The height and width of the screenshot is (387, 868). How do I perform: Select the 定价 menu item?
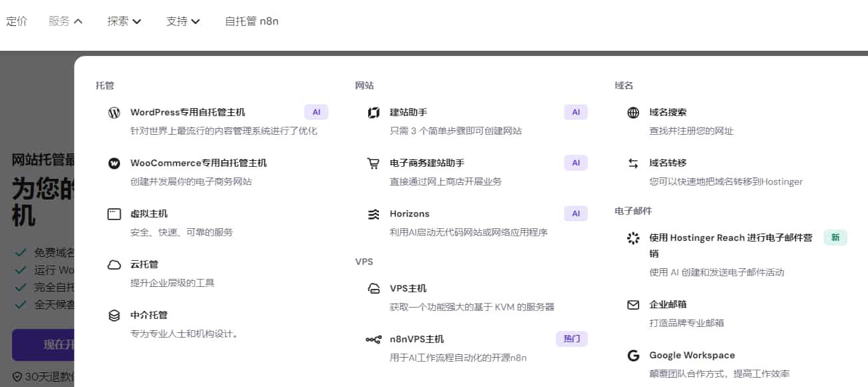pyautogui.click(x=17, y=21)
